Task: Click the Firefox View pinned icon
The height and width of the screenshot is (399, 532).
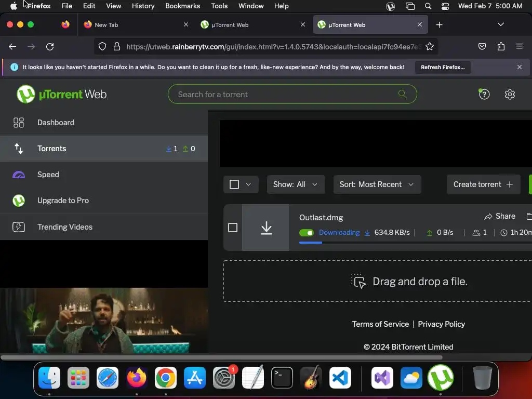Action: click(x=65, y=24)
